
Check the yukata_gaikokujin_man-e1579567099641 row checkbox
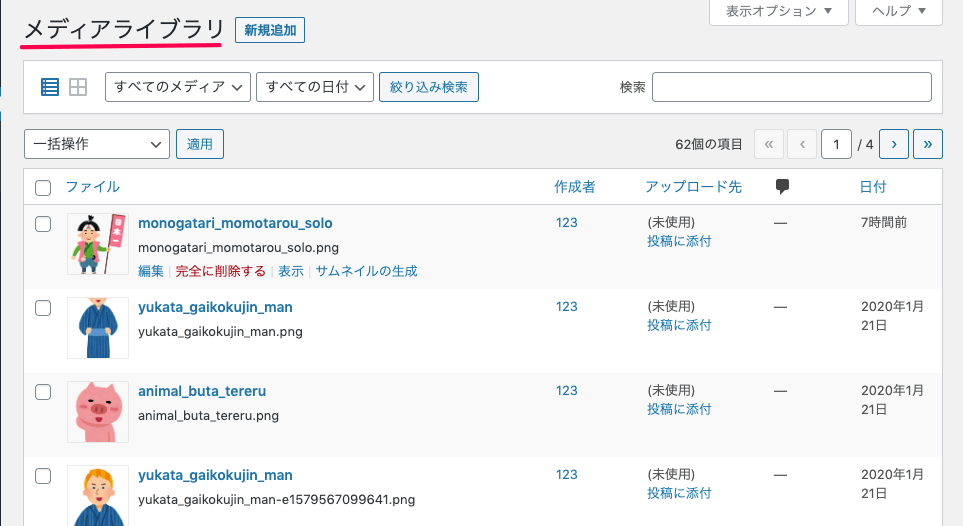click(43, 476)
